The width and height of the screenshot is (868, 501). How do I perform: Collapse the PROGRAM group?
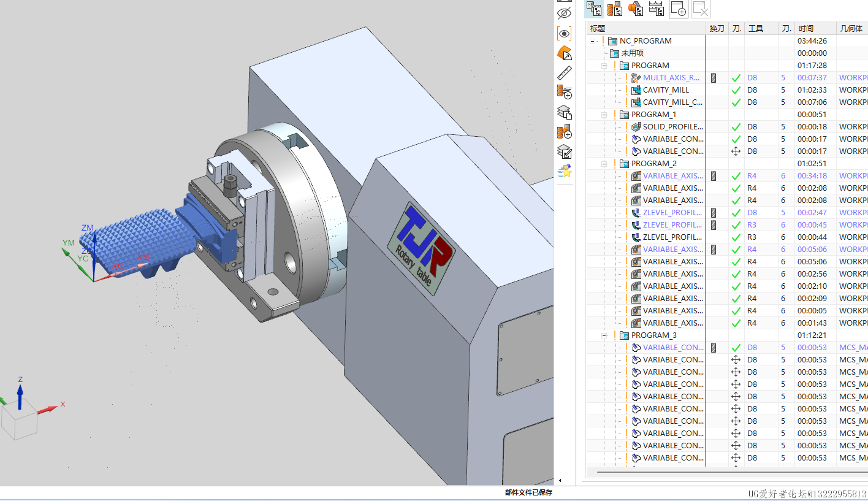tap(604, 66)
